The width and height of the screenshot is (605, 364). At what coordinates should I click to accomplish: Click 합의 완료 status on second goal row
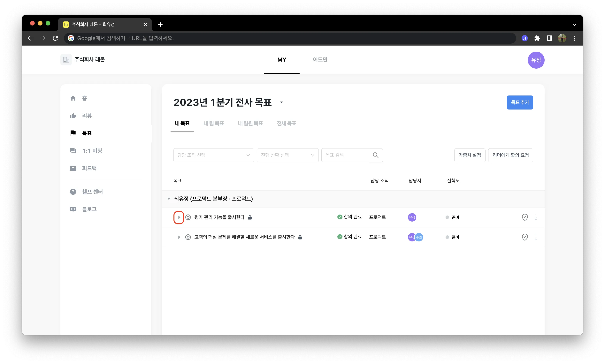tap(350, 236)
